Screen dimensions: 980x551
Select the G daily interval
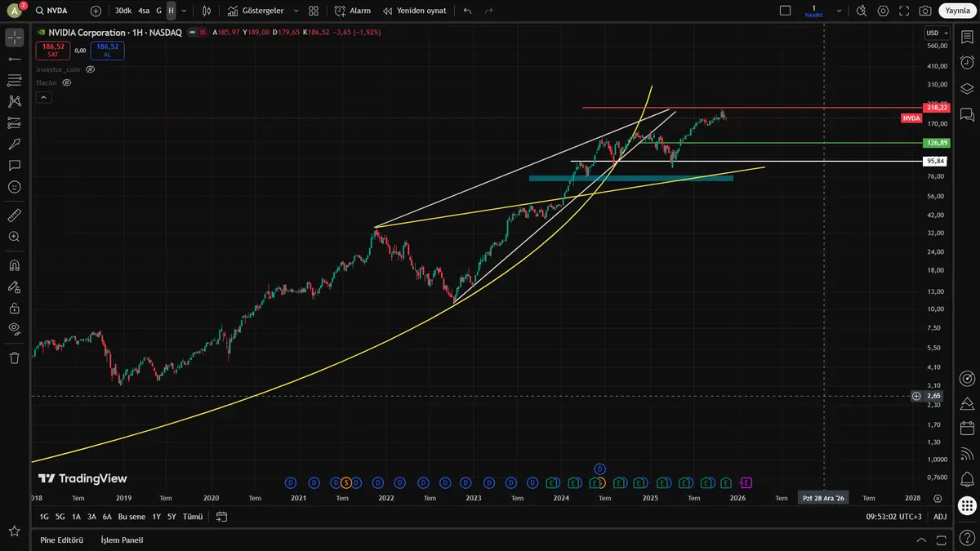coord(158,11)
